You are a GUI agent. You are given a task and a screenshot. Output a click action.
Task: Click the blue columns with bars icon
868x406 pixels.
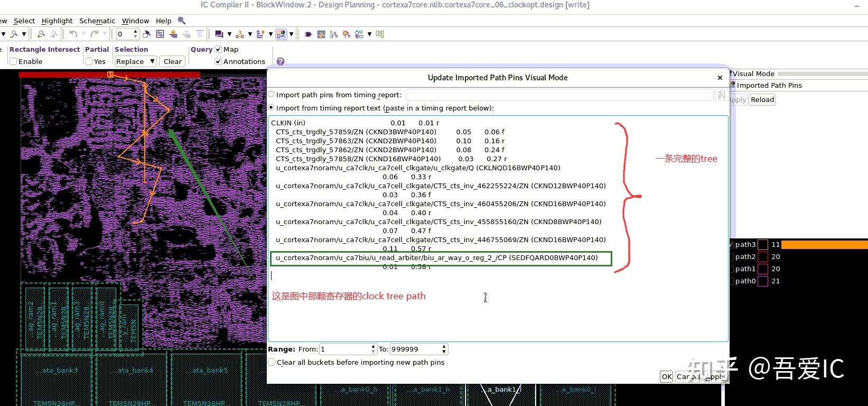click(x=359, y=34)
